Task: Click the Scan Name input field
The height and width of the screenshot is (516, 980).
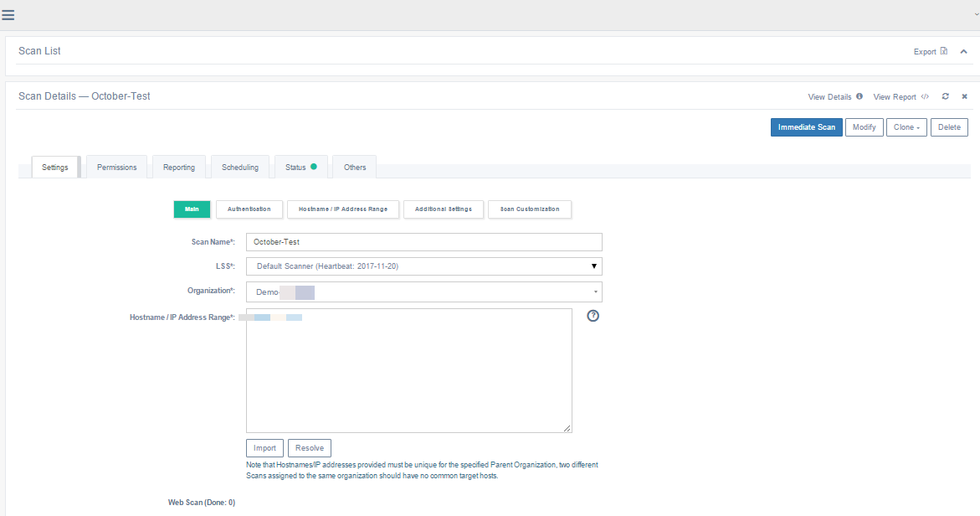Action: click(423, 242)
